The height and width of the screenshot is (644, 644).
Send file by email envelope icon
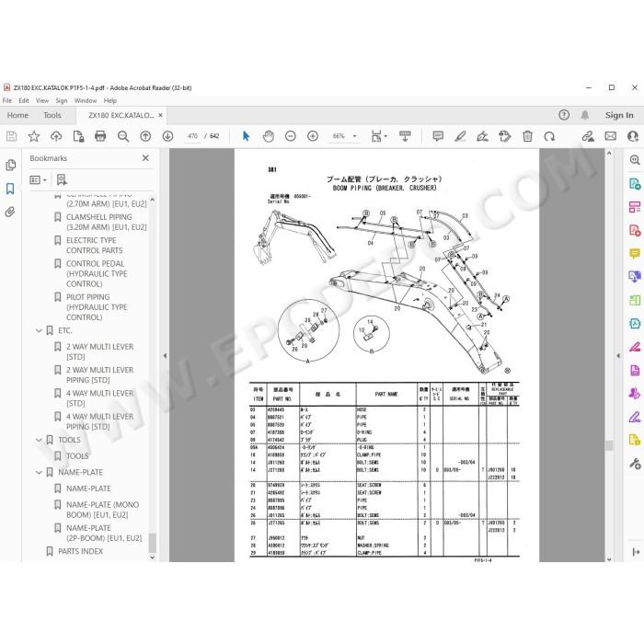(611, 136)
